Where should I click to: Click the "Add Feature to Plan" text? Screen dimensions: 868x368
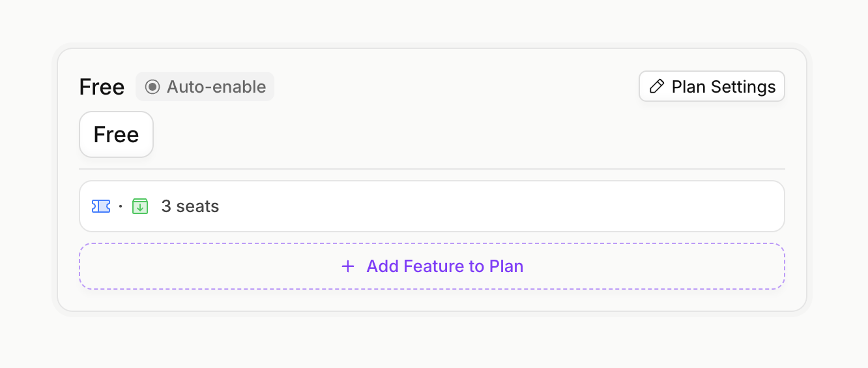445,266
